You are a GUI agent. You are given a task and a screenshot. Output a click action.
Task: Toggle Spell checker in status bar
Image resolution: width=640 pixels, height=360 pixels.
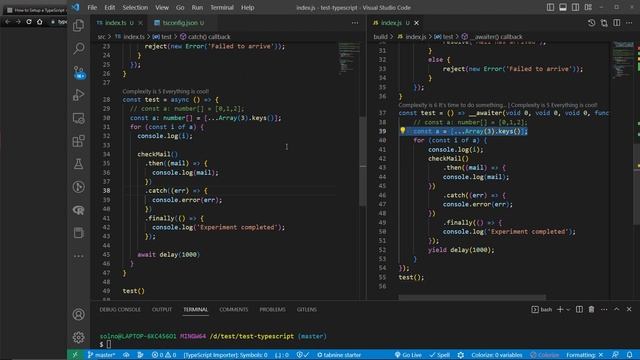click(439, 355)
